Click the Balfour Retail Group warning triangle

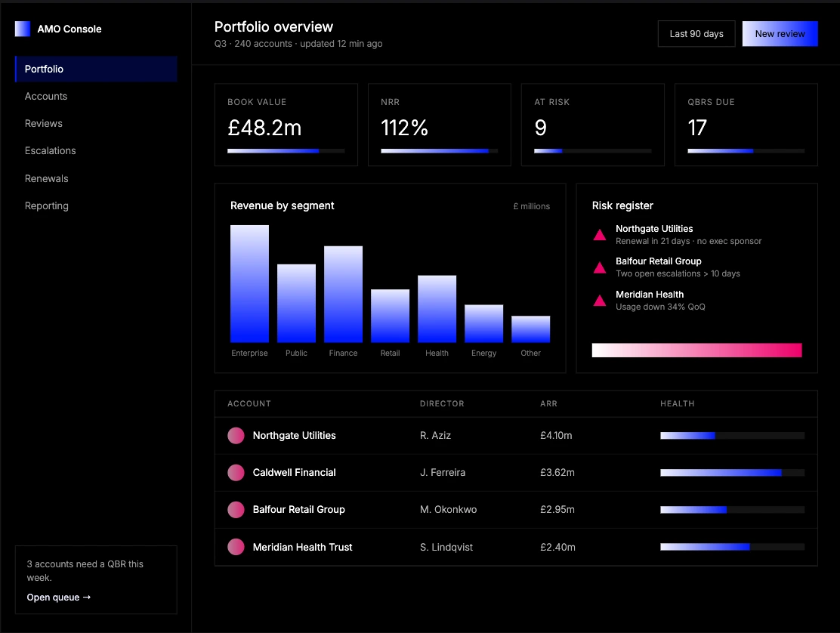pos(600,267)
